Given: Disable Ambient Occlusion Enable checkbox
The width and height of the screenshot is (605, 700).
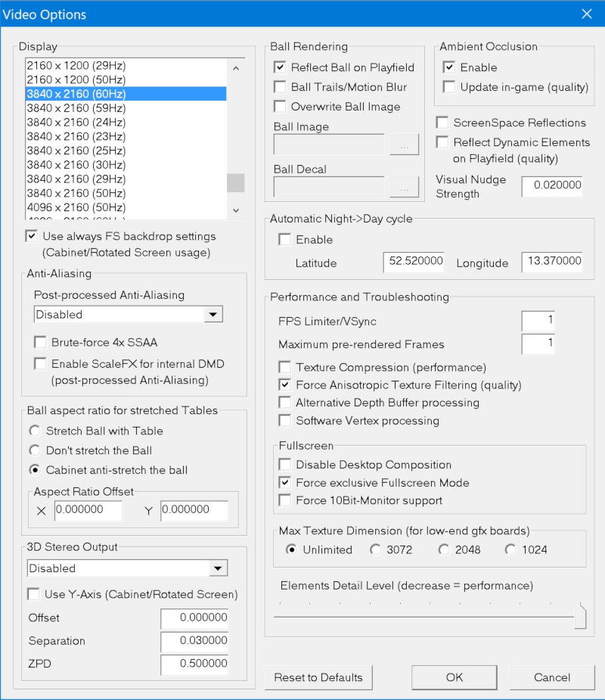Looking at the screenshot, I should 449,67.
